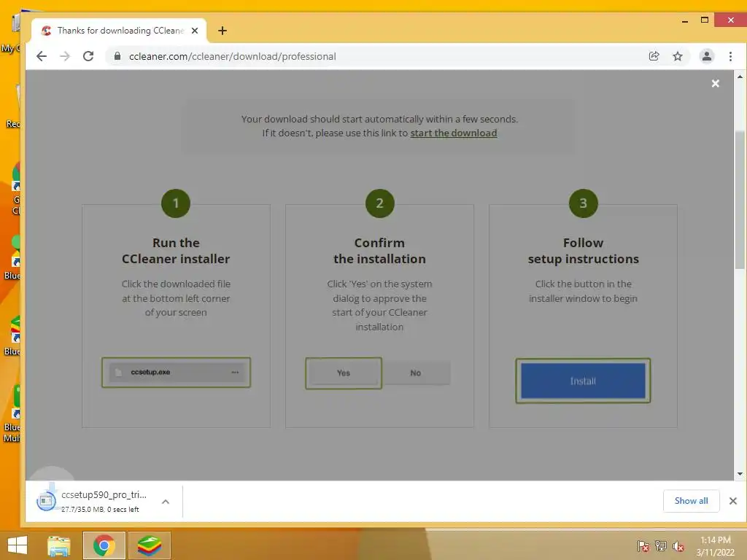The width and height of the screenshot is (747, 560).
Task: Click the muted volume tray icon
Action: (x=678, y=546)
